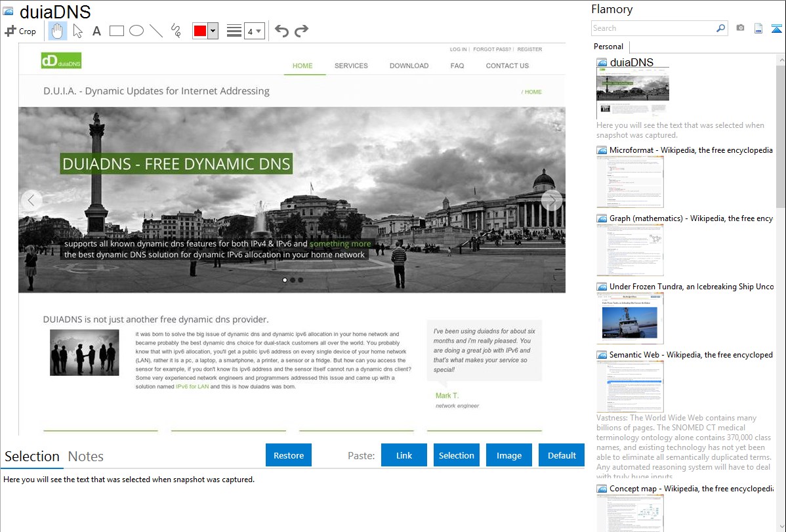The image size is (786, 532).
Task: Click HOME in the website navigation
Action: click(x=302, y=66)
